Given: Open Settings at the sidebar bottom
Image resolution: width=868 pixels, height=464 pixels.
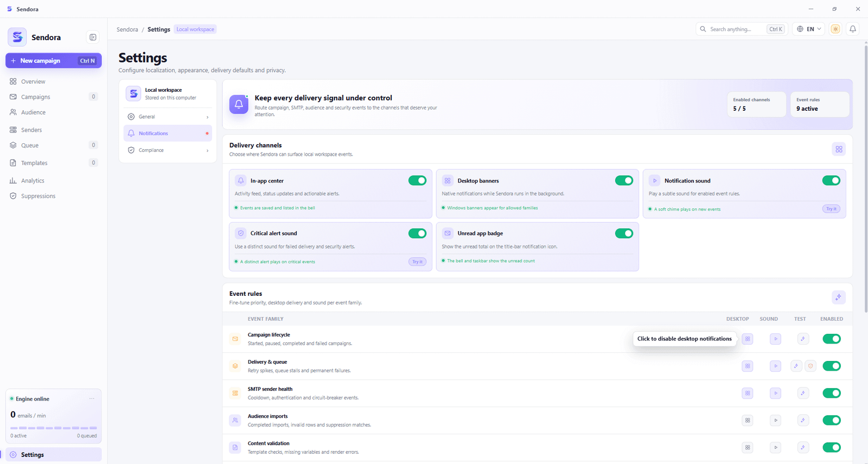Looking at the screenshot, I should pyautogui.click(x=53, y=455).
